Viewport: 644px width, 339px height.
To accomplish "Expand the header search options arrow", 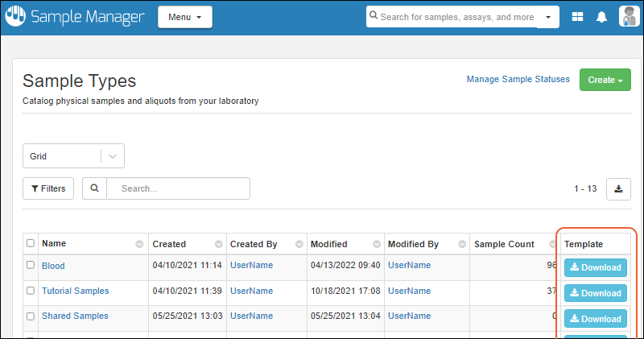I will (548, 17).
